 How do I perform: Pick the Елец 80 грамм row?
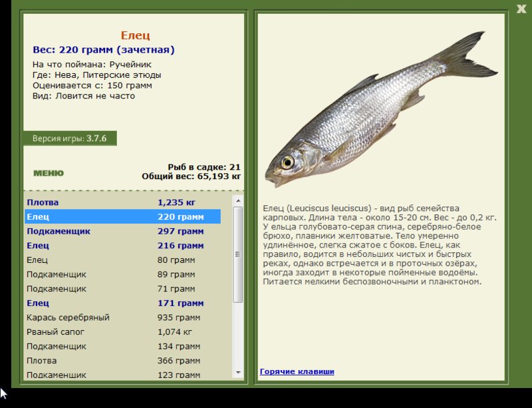click(123, 260)
